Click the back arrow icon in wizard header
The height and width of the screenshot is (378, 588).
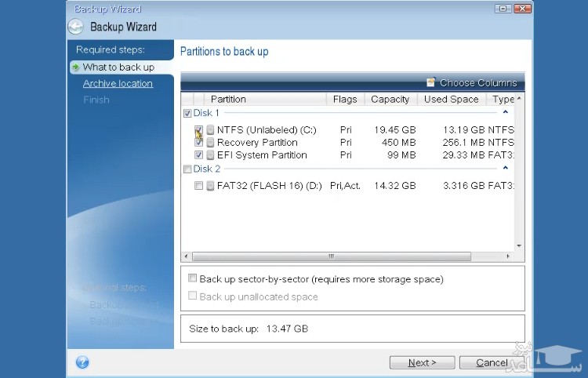pyautogui.click(x=75, y=27)
